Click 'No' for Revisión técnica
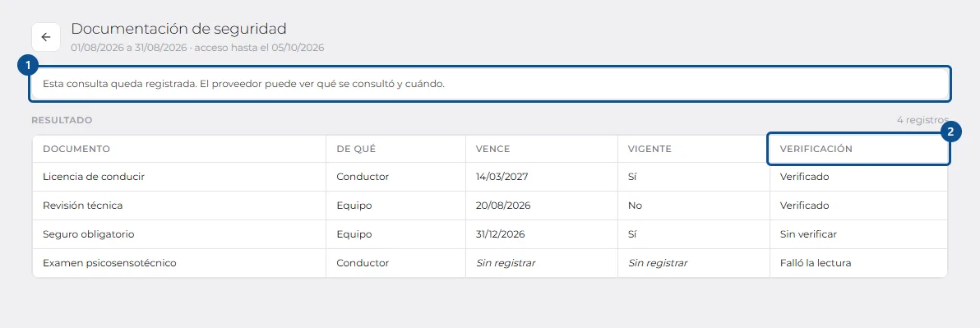 coord(635,206)
